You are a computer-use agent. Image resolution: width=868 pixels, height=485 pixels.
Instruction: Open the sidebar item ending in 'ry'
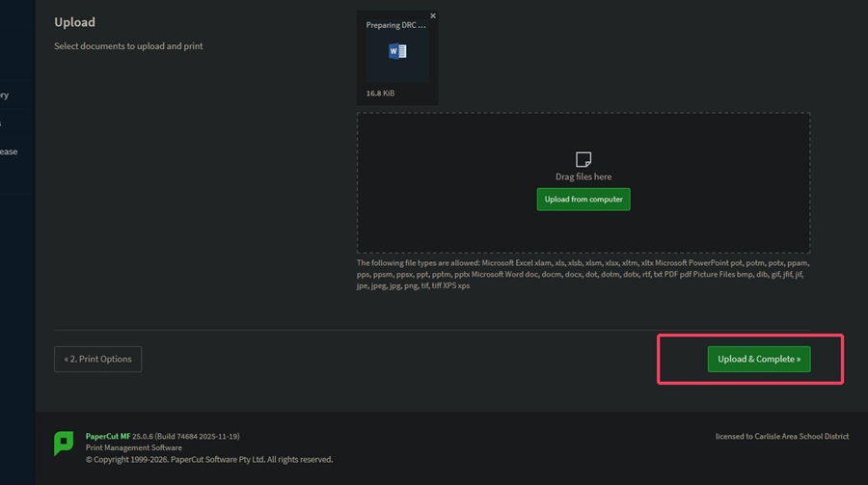5,95
